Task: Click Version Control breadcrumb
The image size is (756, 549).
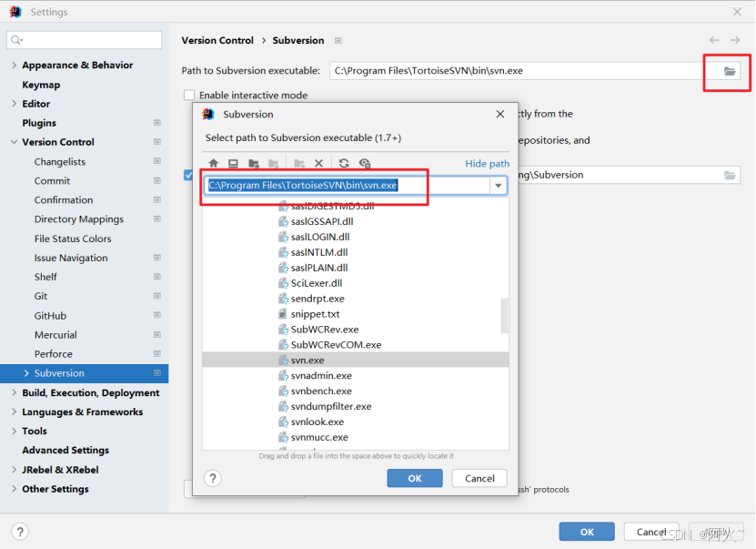Action: coord(217,41)
